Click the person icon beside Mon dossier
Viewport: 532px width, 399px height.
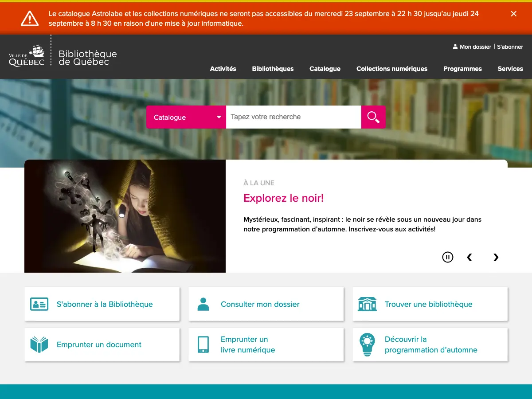pyautogui.click(x=455, y=47)
